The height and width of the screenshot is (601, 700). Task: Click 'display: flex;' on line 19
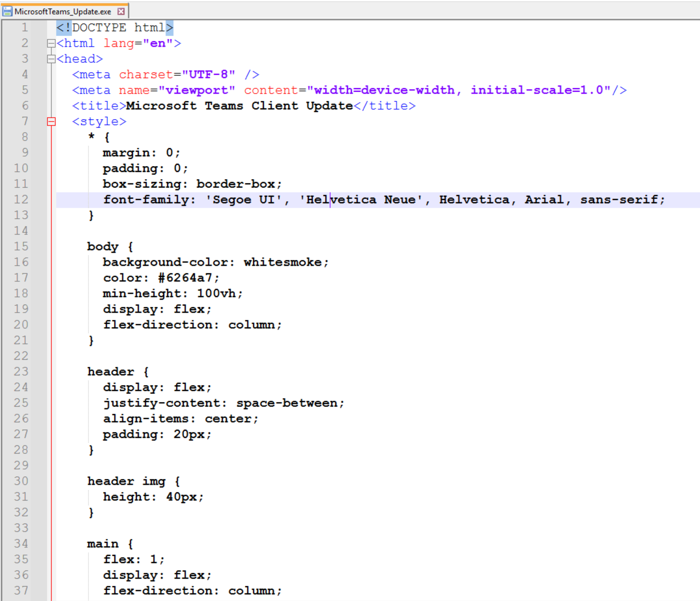157,309
